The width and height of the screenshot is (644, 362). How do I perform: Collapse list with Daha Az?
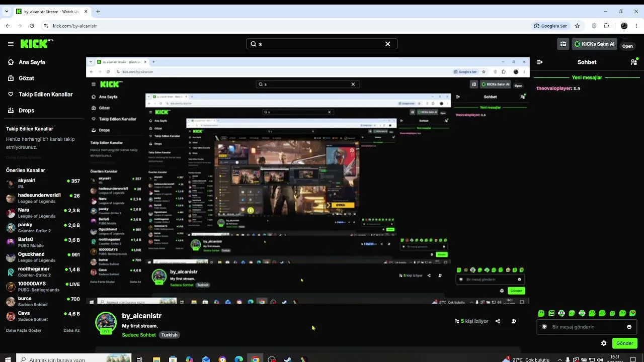[71, 330]
